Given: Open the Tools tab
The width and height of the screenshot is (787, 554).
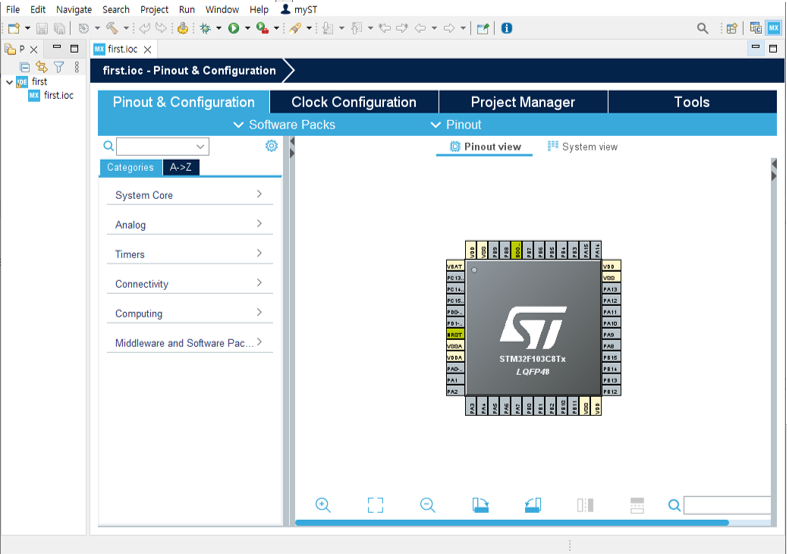Looking at the screenshot, I should 692,102.
